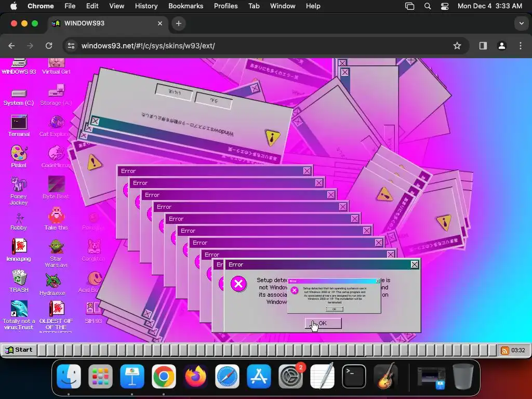The height and width of the screenshot is (399, 532).
Task: Open the Chrome three-dot menu
Action: (x=521, y=46)
